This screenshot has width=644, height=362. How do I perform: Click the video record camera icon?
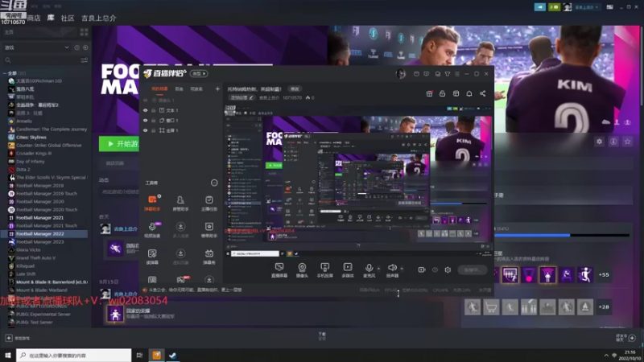(x=421, y=269)
